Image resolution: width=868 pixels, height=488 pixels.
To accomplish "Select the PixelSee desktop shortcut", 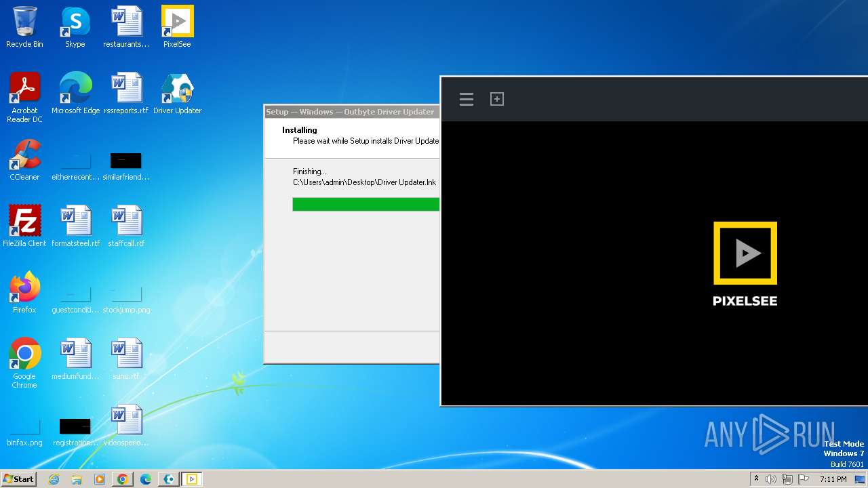I will [177, 27].
